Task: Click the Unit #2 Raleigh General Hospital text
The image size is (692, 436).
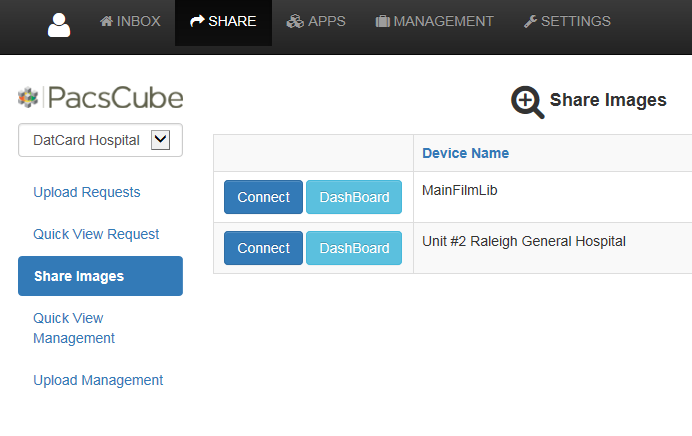Action: 524,241
